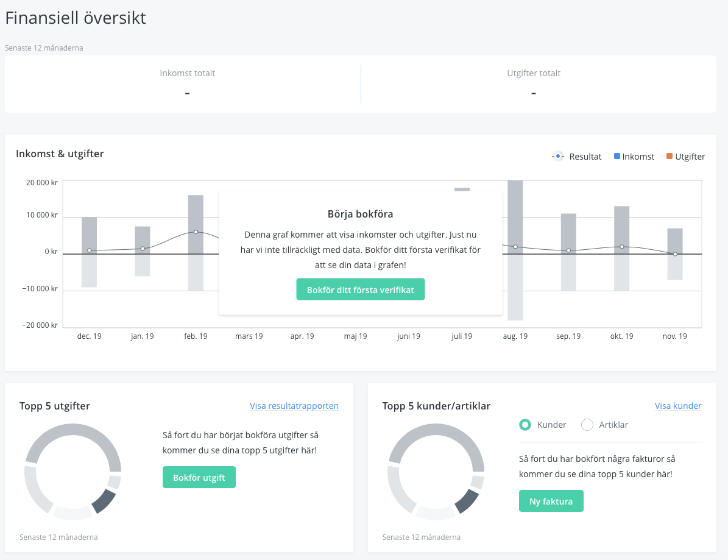The height and width of the screenshot is (560, 728).
Task: Click the Bokför utgift button
Action: click(199, 477)
